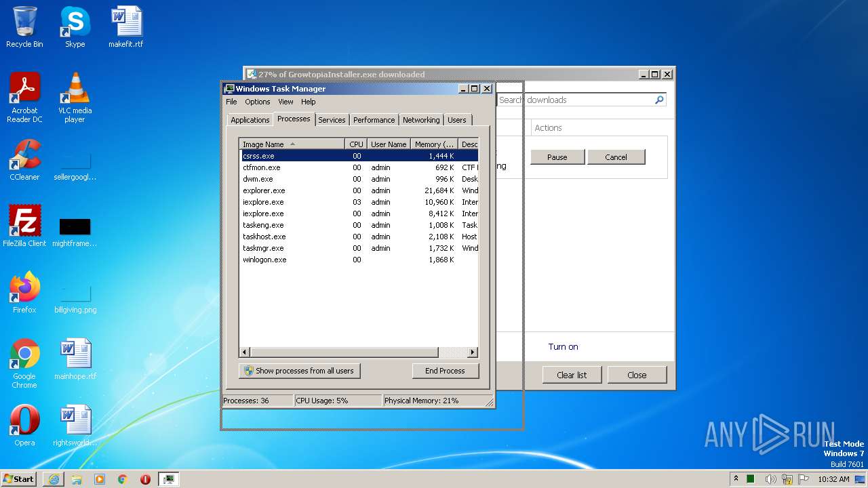
Task: Click the process list horizontal scrollbar thumb
Action: [344, 352]
